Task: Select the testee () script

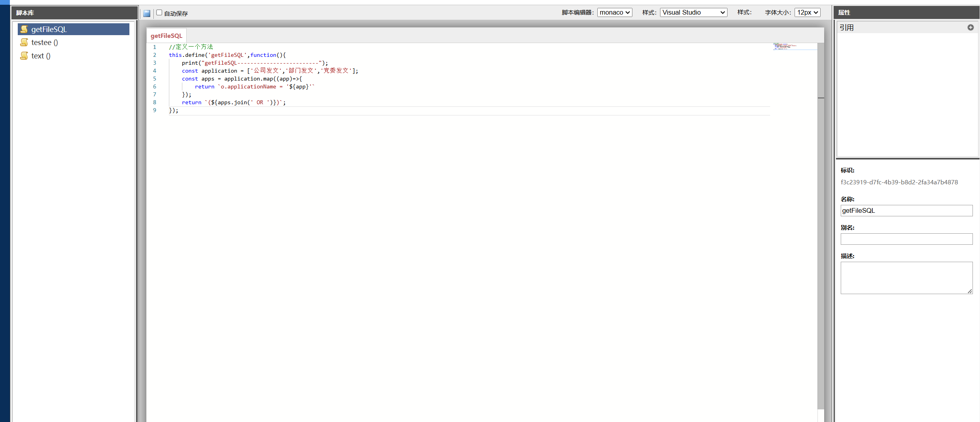Action: 45,43
